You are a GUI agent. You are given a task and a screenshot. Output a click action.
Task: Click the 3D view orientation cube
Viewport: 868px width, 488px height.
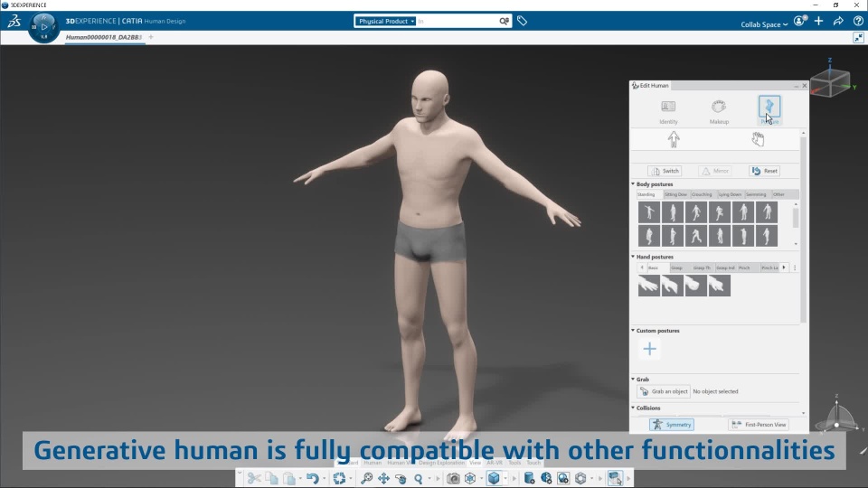830,83
